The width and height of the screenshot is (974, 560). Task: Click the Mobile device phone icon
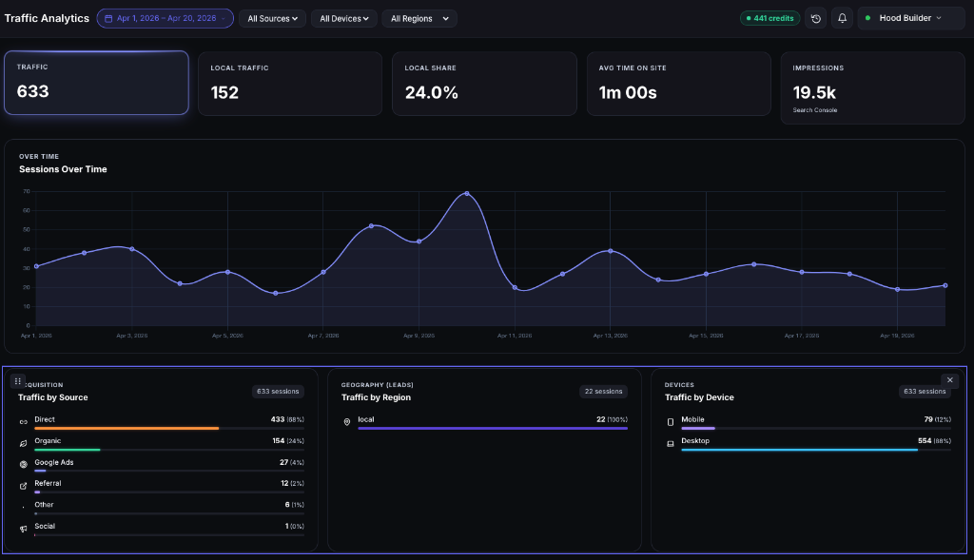(x=671, y=421)
